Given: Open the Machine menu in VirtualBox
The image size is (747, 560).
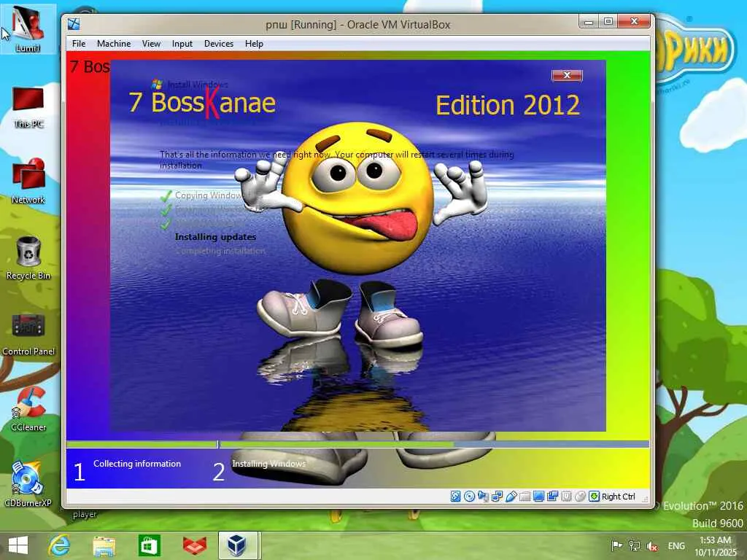Looking at the screenshot, I should [114, 43].
